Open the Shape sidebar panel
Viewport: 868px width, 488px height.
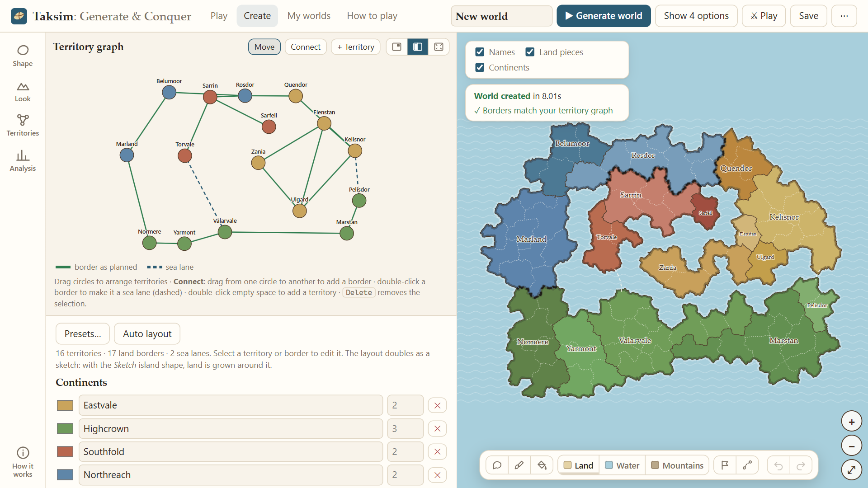point(23,56)
